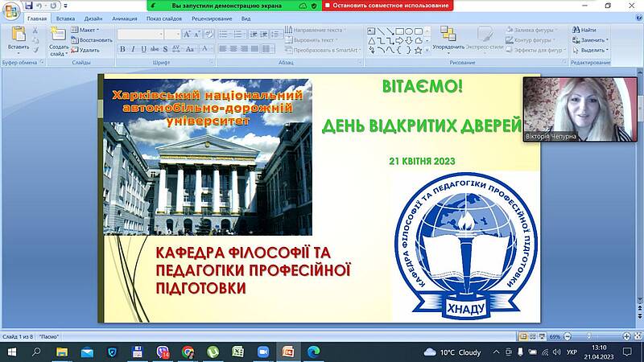The height and width of the screenshot is (362, 644).
Task: Increase font size with large A icon
Action: [187, 35]
